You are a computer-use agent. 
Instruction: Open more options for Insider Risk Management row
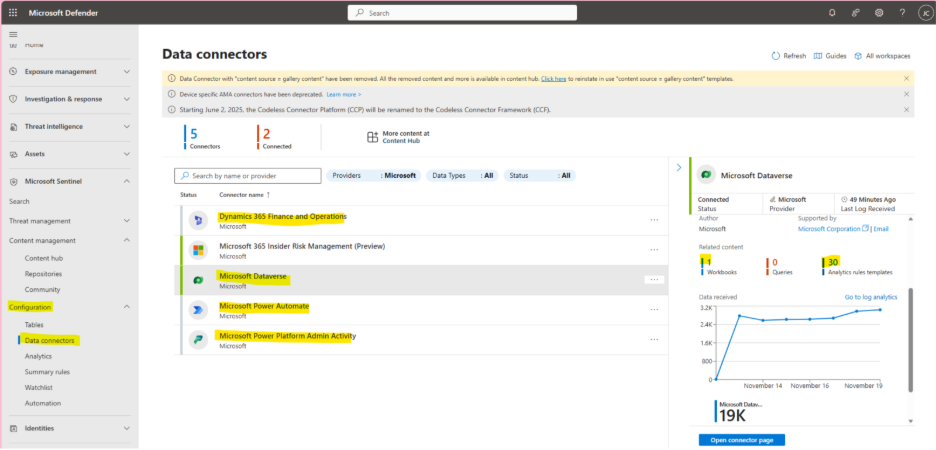coord(654,249)
